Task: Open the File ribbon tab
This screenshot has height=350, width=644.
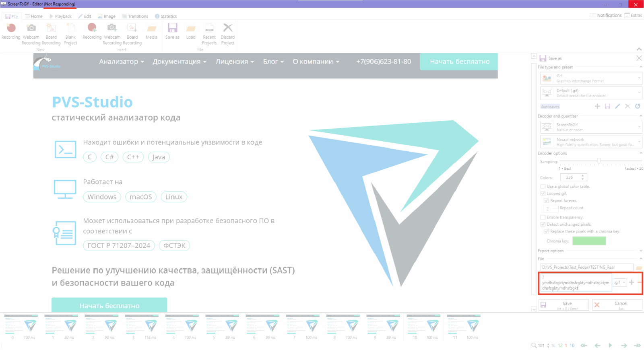Action: pos(11,16)
